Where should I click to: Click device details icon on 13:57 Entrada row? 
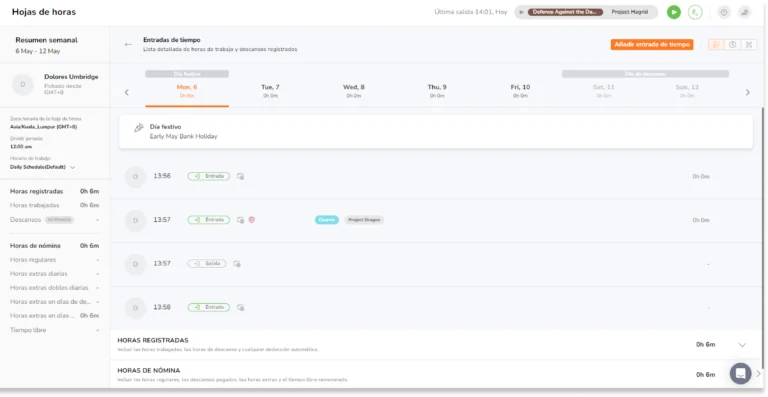(240, 220)
